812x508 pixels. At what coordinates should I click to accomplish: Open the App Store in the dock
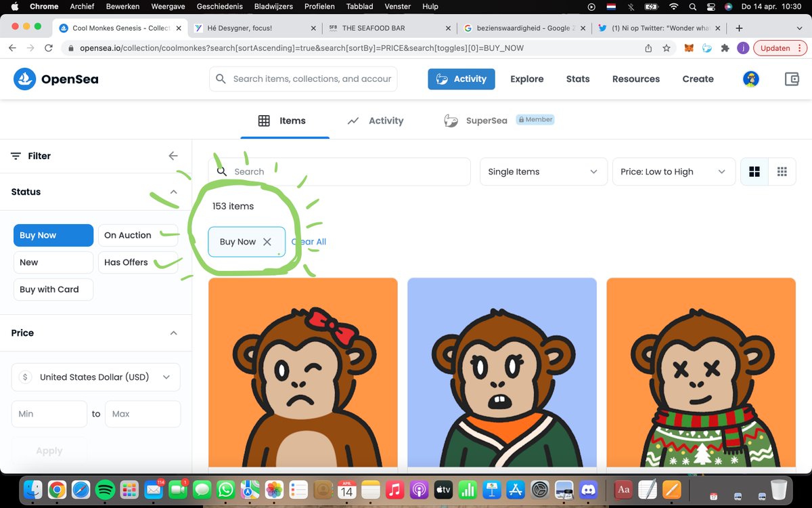(516, 489)
